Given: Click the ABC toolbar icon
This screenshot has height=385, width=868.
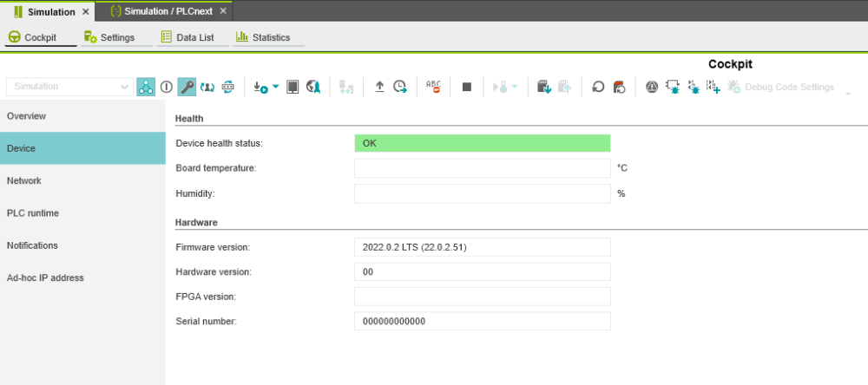Looking at the screenshot, I should click(x=433, y=87).
